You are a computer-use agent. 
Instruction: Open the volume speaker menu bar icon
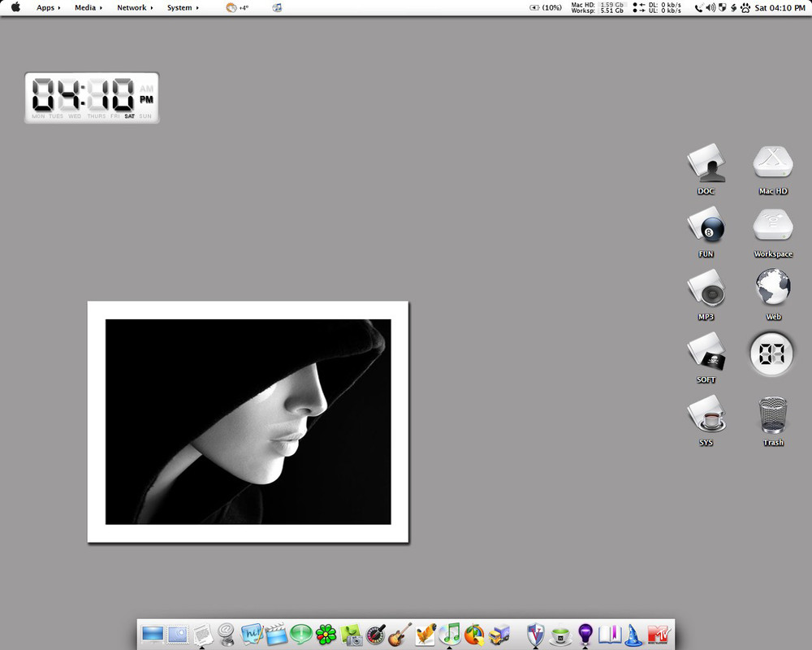pyautogui.click(x=710, y=8)
